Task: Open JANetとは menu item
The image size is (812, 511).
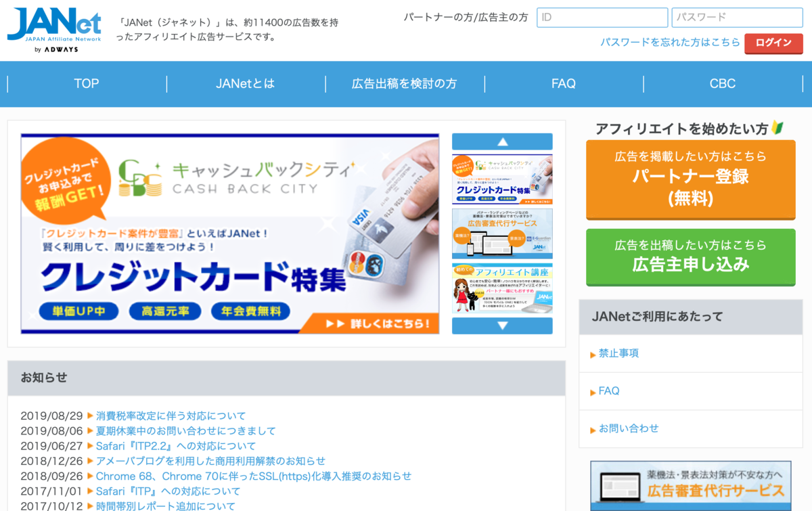Action: [246, 84]
